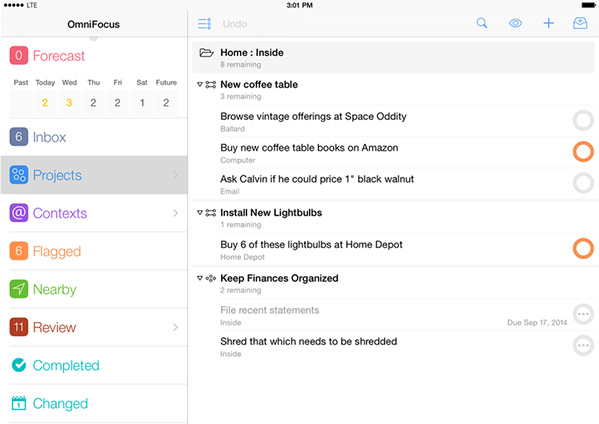Tap sequential project icon for Install New Lightbulbs

210,213
